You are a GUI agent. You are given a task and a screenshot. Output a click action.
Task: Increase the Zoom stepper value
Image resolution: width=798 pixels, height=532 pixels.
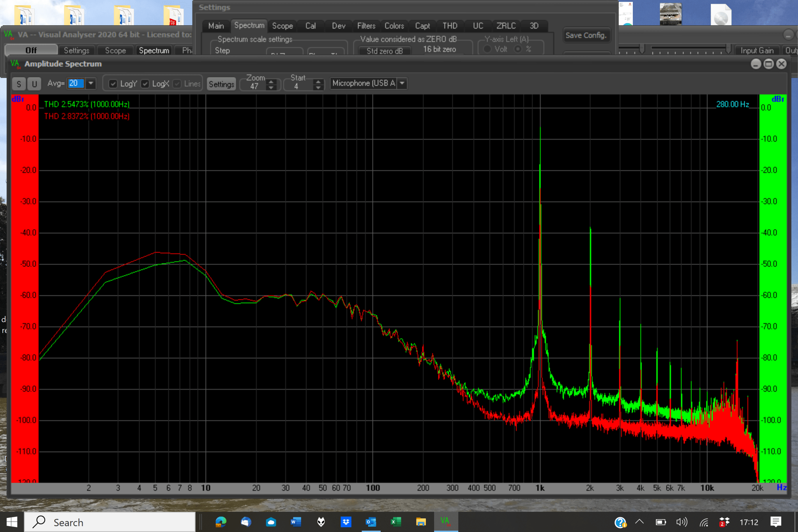click(271, 82)
